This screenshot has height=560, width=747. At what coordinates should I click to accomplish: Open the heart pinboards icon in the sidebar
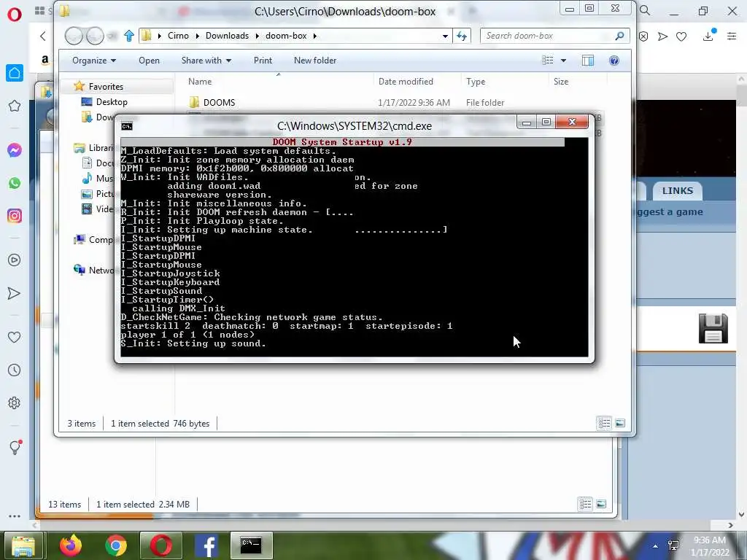pyautogui.click(x=15, y=337)
